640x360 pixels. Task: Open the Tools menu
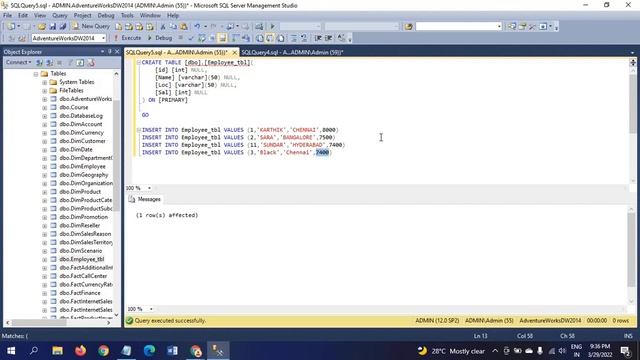pyautogui.click(x=127, y=16)
